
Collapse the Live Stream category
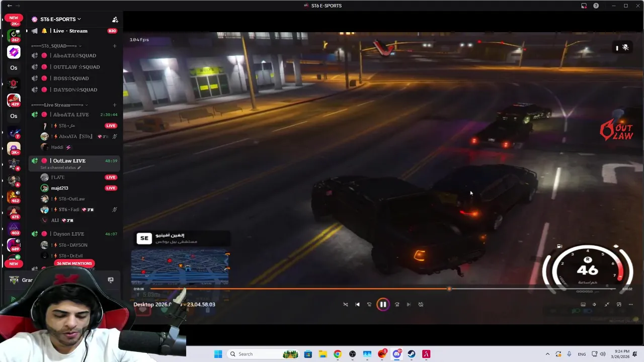pos(59,105)
